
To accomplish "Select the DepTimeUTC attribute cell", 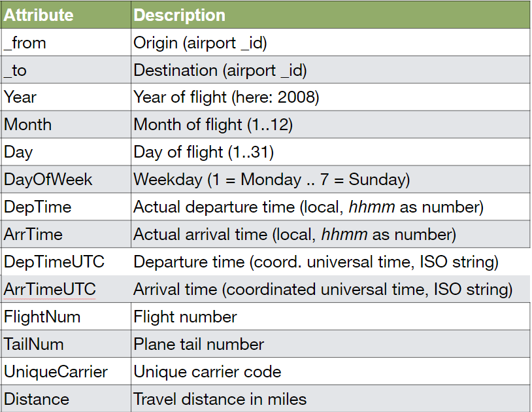I will tap(66, 262).
